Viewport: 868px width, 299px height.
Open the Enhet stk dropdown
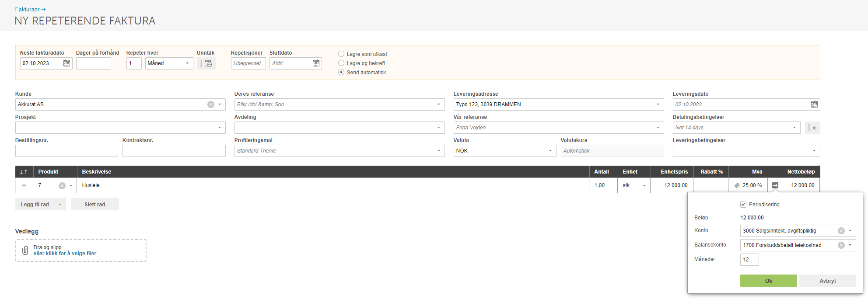coord(644,186)
